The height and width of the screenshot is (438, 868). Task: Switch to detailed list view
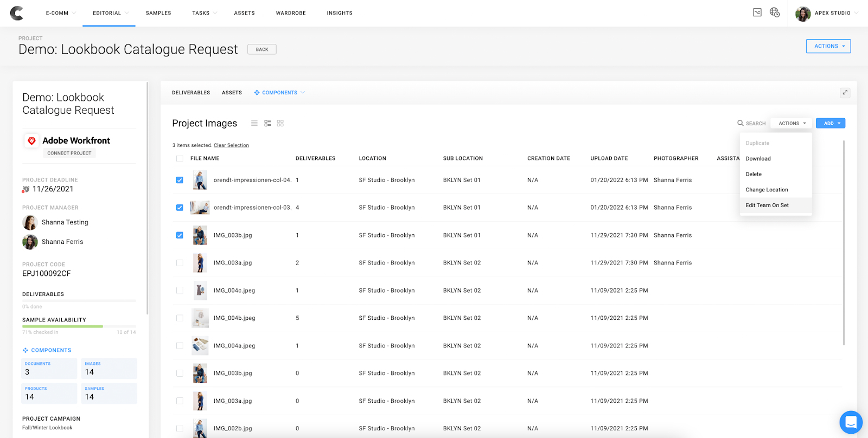click(x=267, y=123)
